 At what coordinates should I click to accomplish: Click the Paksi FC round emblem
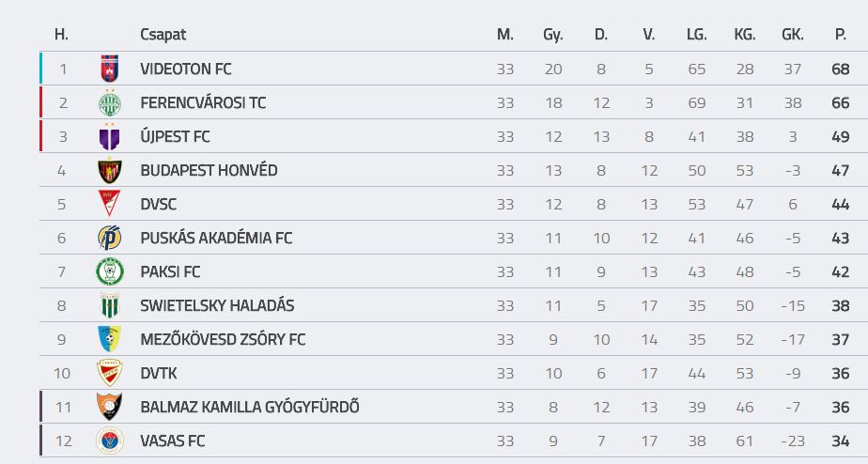pos(110,271)
